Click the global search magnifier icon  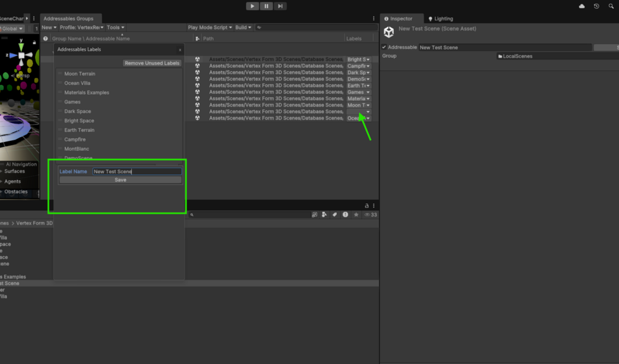click(x=611, y=6)
